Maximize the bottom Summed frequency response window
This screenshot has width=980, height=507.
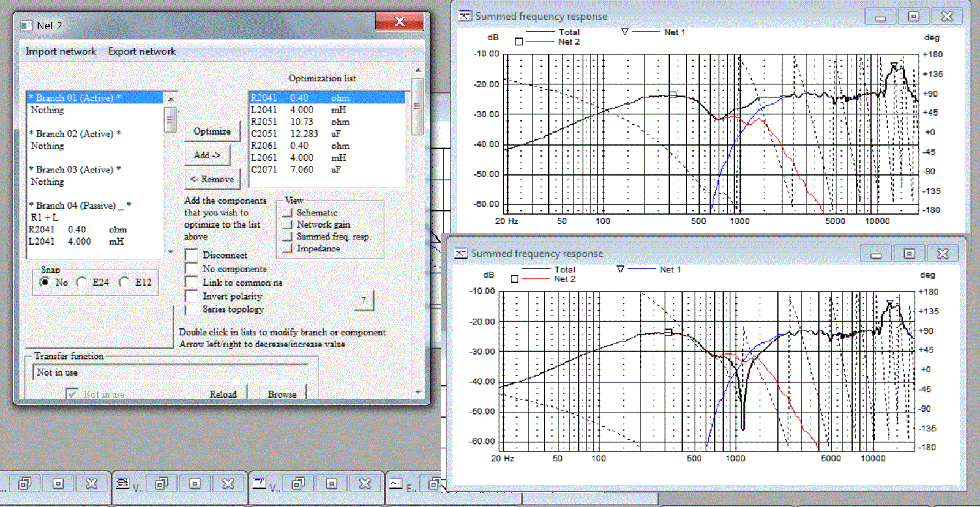coord(909,253)
